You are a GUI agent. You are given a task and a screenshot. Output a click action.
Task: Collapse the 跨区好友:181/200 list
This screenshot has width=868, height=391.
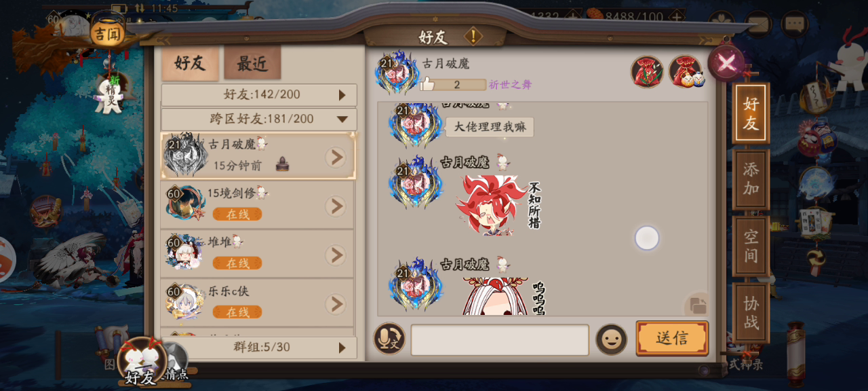click(x=259, y=119)
